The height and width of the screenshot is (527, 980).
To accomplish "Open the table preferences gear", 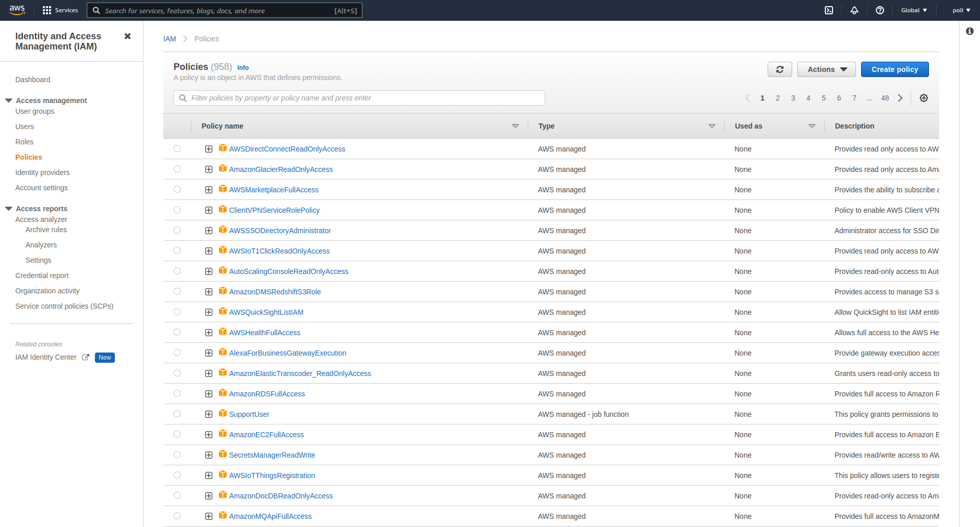I will click(924, 98).
